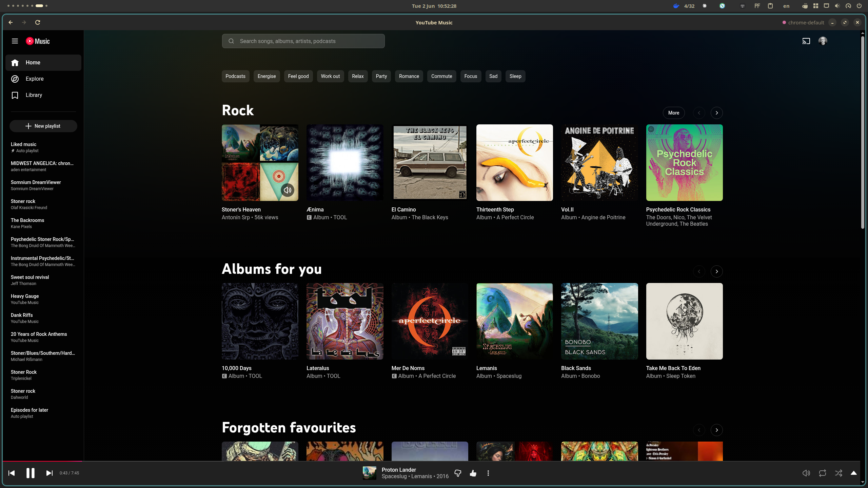Viewport: 868px width, 488px height.
Task: Click the Home sidebar icon
Action: point(15,63)
